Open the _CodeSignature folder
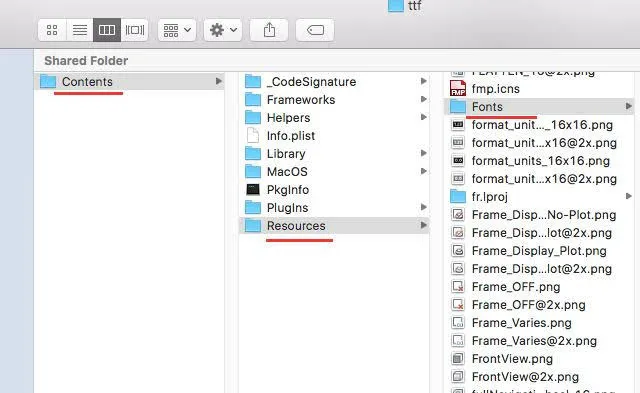640x393 pixels. point(333,82)
